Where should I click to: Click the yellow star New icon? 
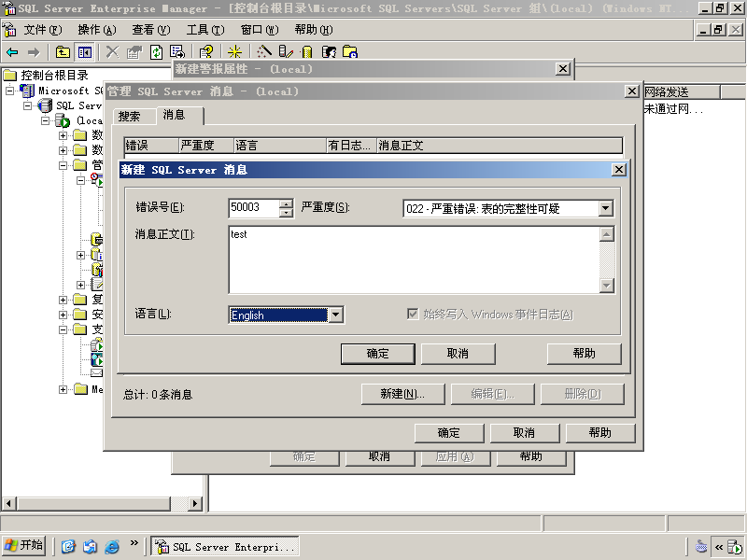click(234, 52)
